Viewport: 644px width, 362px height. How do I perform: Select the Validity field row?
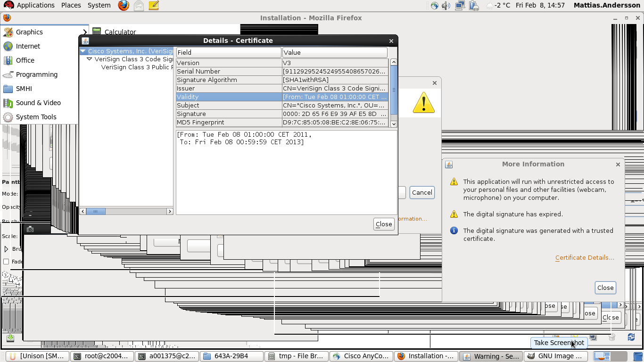[282, 97]
